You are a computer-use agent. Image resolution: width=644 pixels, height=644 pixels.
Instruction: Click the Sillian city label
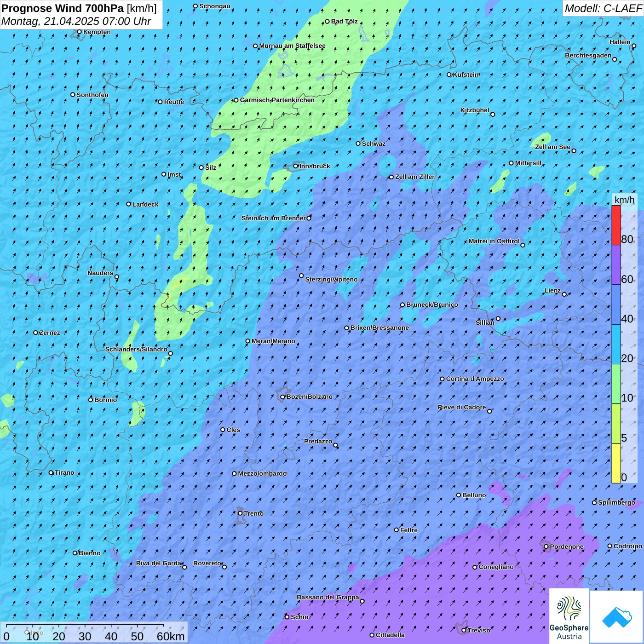(485, 322)
